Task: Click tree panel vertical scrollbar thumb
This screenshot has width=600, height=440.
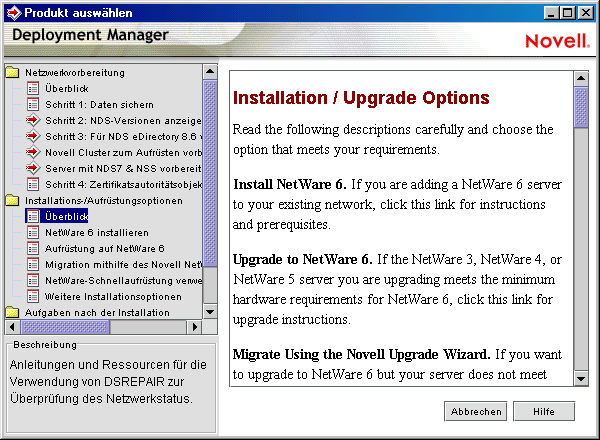Action: [210, 173]
